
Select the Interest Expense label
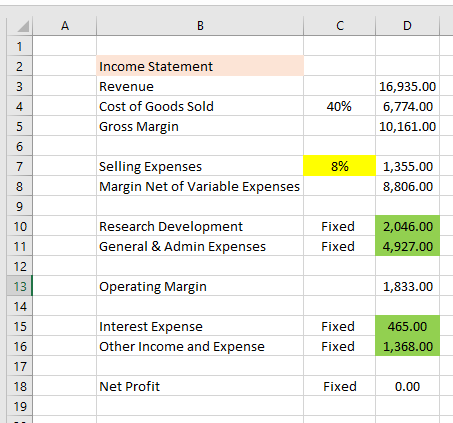tap(200, 326)
